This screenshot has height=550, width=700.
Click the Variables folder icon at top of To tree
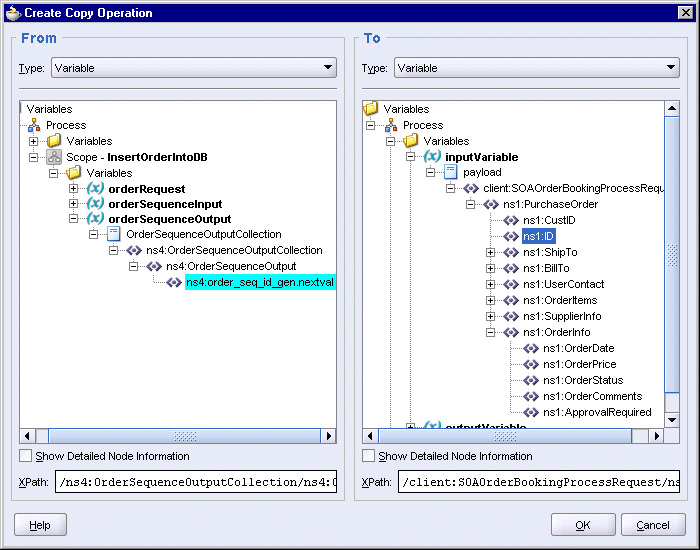(x=371, y=108)
